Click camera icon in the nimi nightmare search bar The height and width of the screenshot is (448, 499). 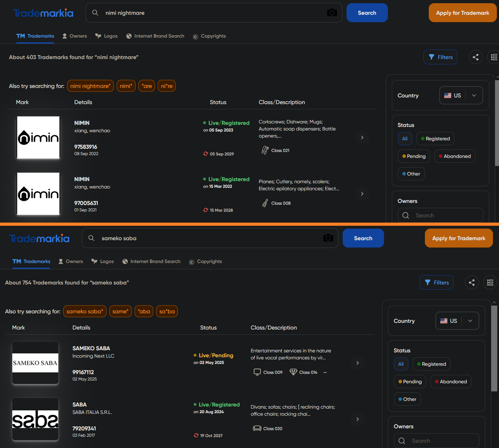[x=332, y=13]
